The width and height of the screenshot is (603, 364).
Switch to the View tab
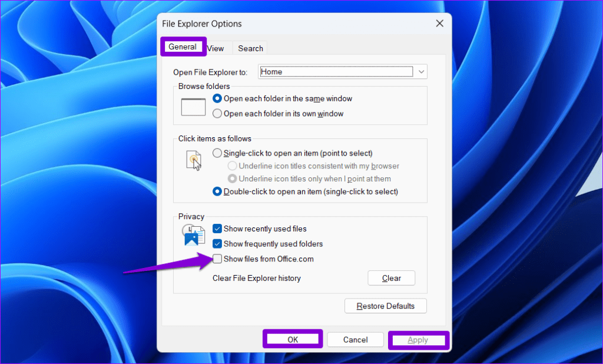(216, 48)
